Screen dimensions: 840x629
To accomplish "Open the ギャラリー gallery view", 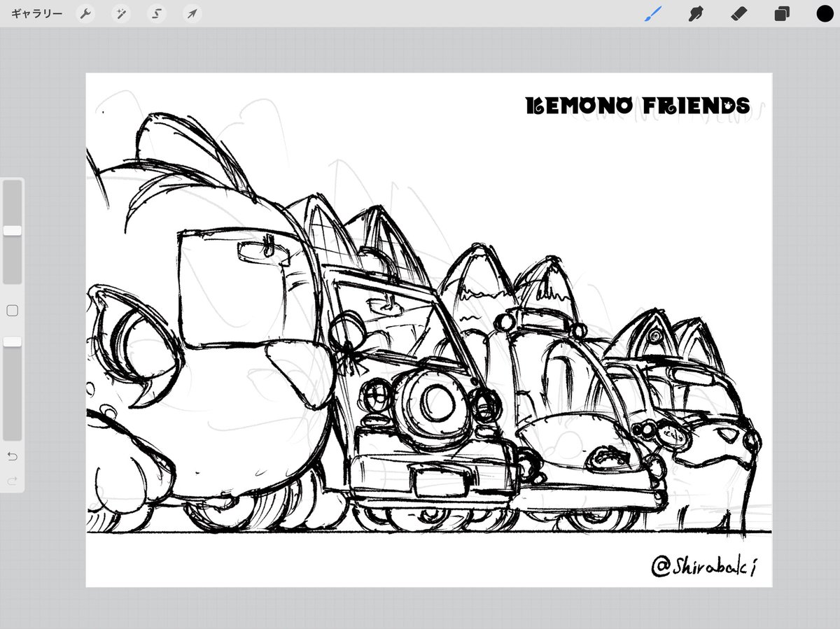I will click(x=36, y=14).
